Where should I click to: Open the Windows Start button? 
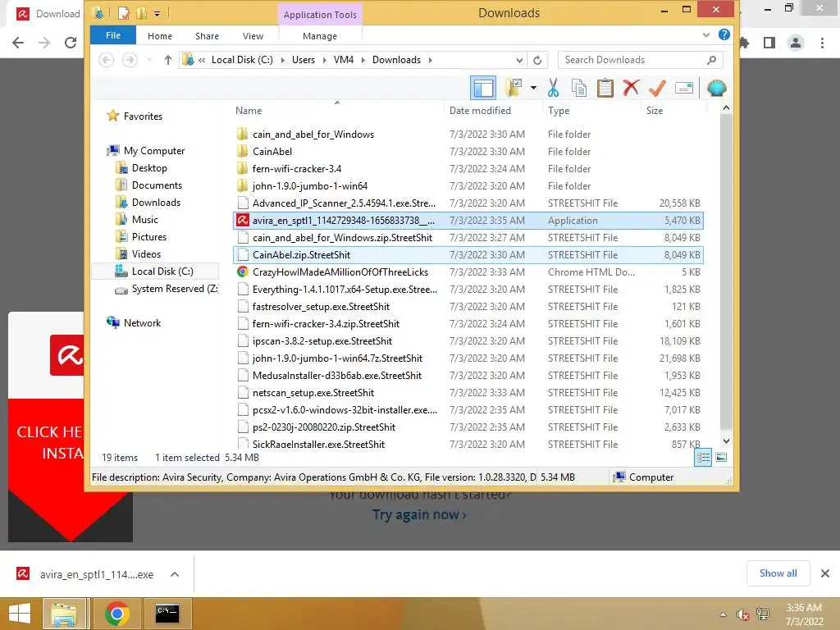coord(20,614)
